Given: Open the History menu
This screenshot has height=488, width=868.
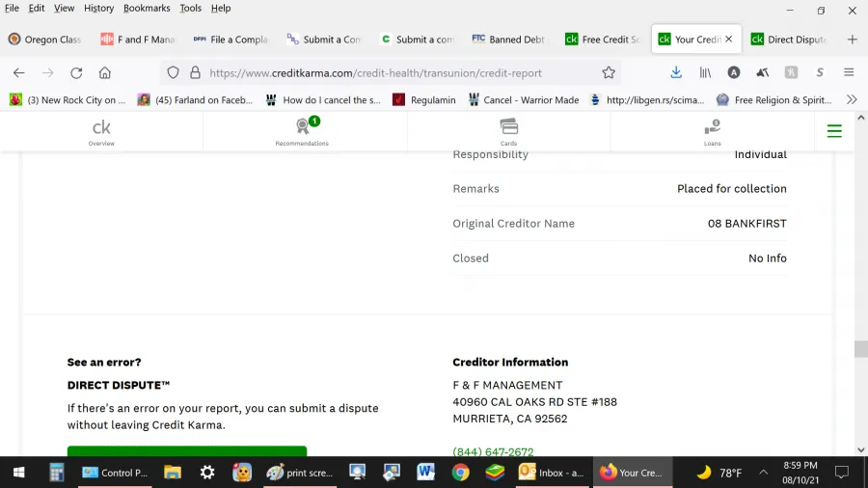Looking at the screenshot, I should (99, 9).
